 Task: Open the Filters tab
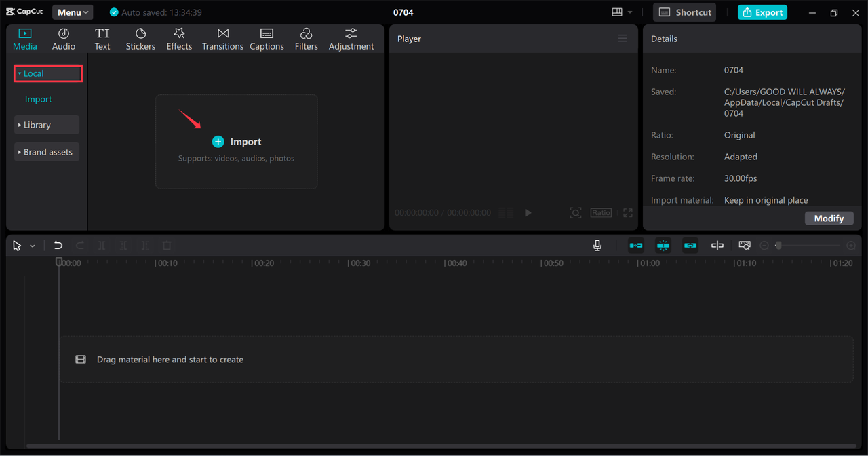click(x=306, y=39)
